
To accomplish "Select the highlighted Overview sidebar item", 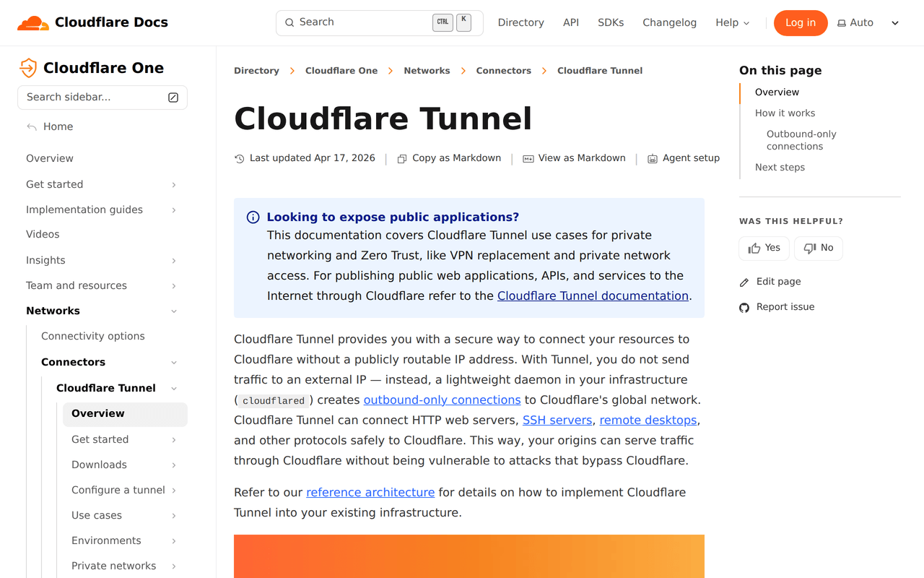I will coord(125,414).
